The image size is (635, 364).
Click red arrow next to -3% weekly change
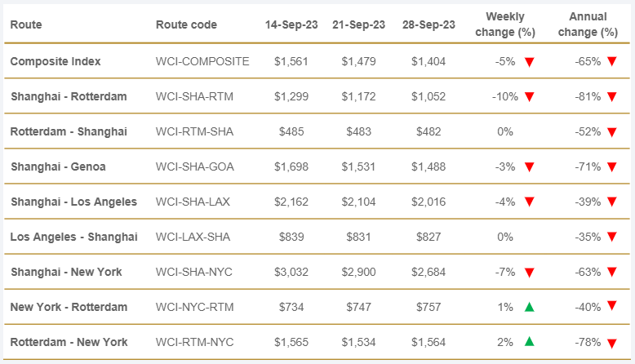point(529,167)
